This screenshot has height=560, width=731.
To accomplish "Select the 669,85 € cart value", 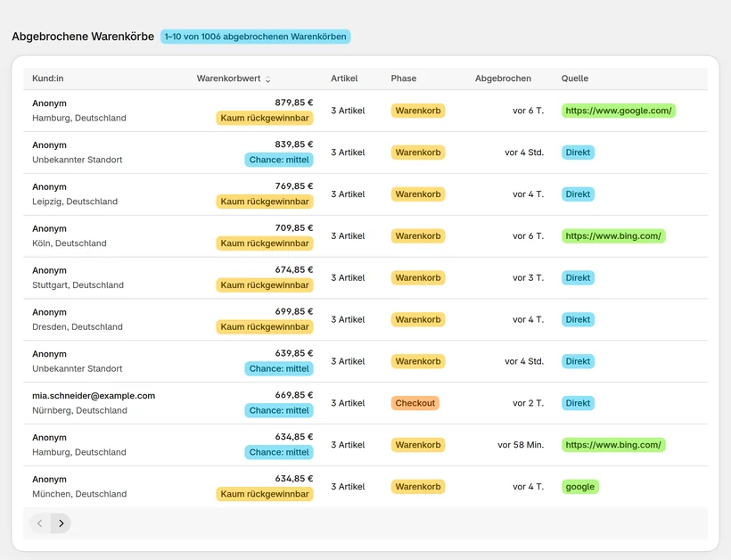I will tap(293, 395).
